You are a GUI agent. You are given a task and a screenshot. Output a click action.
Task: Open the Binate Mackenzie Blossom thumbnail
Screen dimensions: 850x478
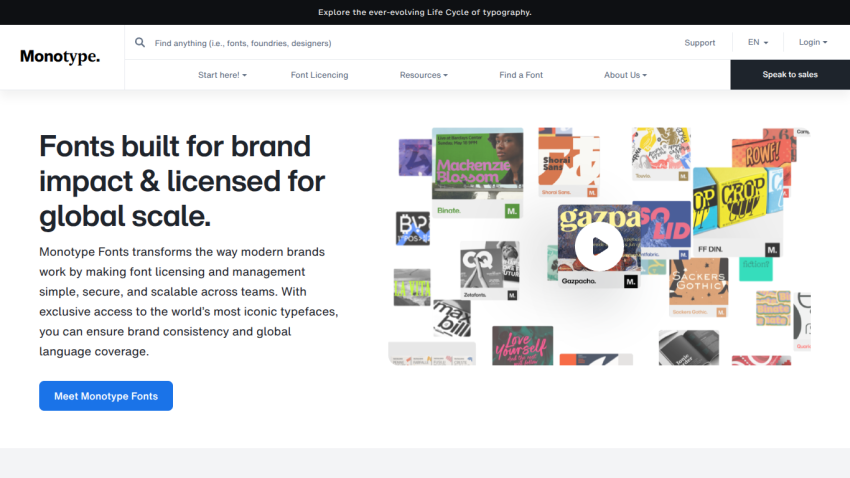tap(478, 172)
